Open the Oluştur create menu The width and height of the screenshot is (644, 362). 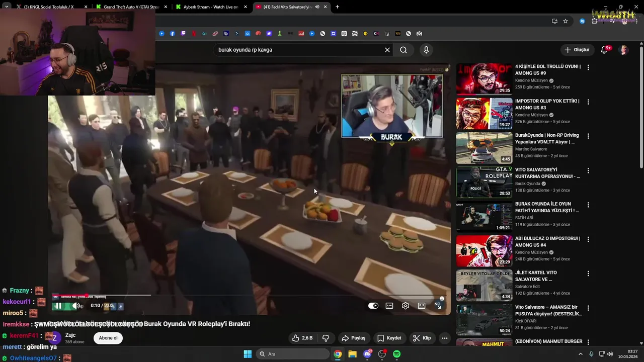tap(577, 50)
